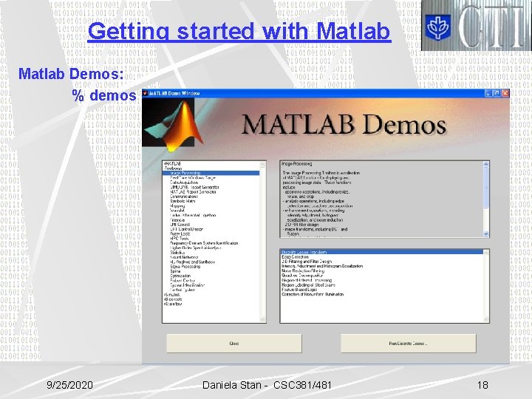Maximize the MATLAB Demo Window
532x399 pixels.
[497, 93]
